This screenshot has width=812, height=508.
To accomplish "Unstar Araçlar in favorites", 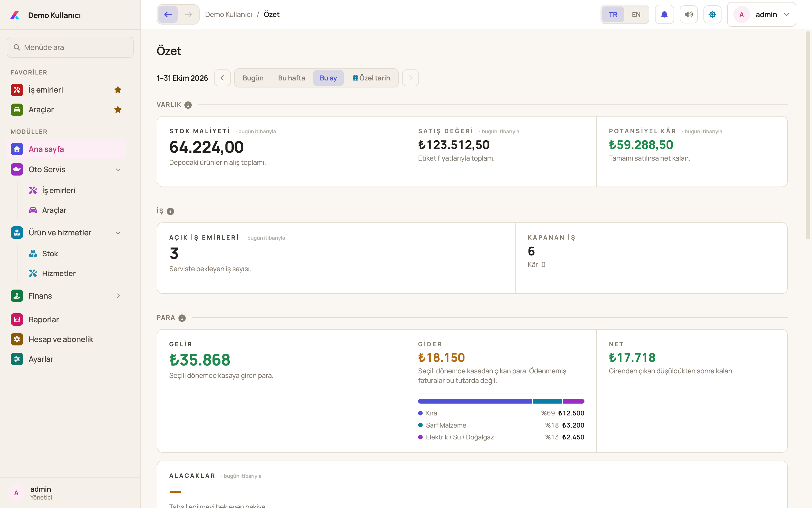I will tap(118, 110).
